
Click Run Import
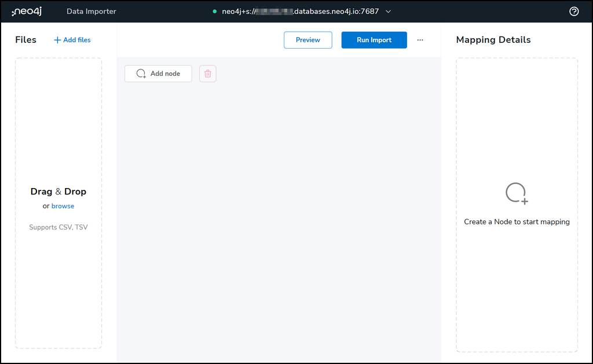pos(374,40)
